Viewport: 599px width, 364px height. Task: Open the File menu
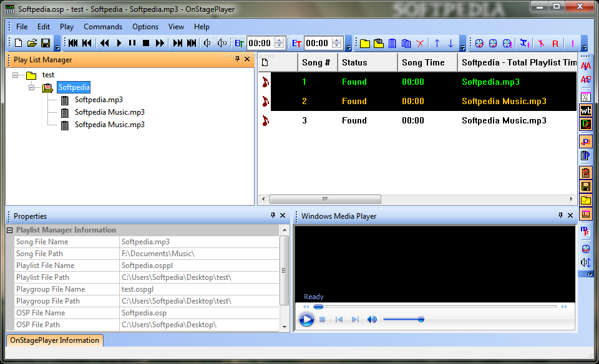pos(22,27)
